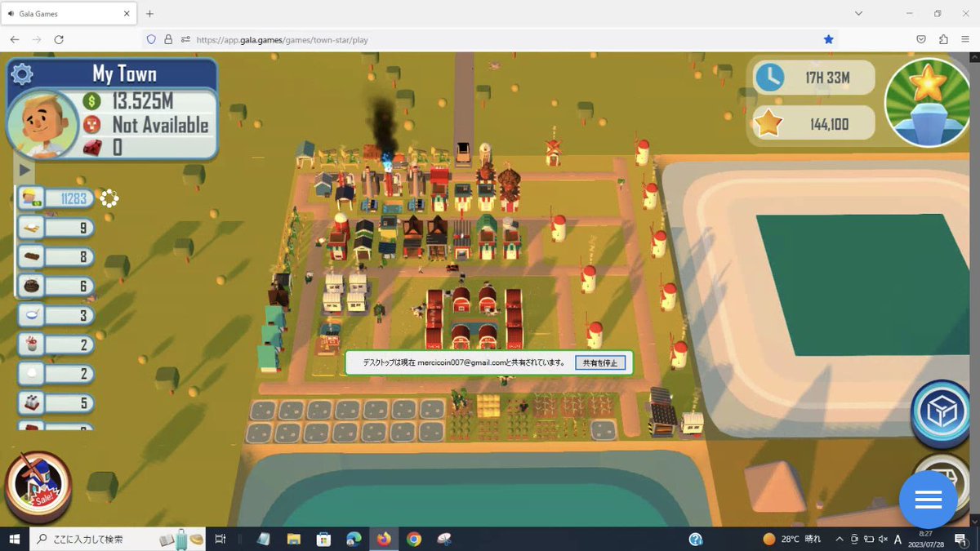Click the taskbar search box
This screenshot has width=980, height=551.
[118, 539]
